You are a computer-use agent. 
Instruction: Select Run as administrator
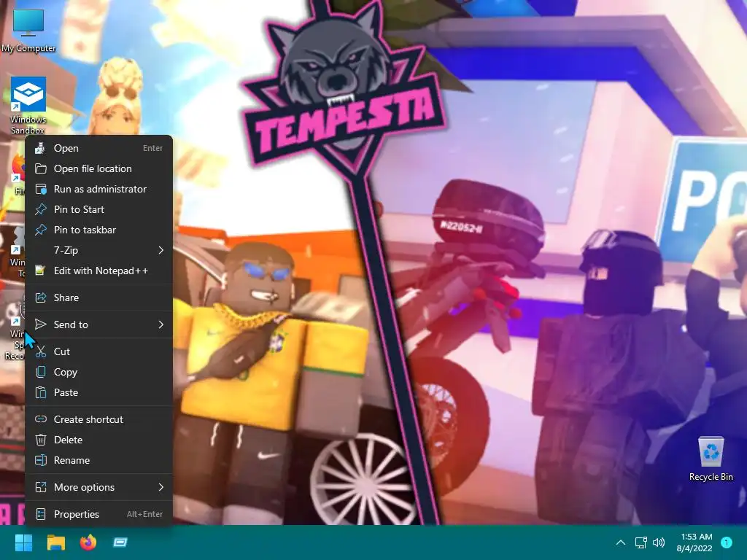pos(98,189)
